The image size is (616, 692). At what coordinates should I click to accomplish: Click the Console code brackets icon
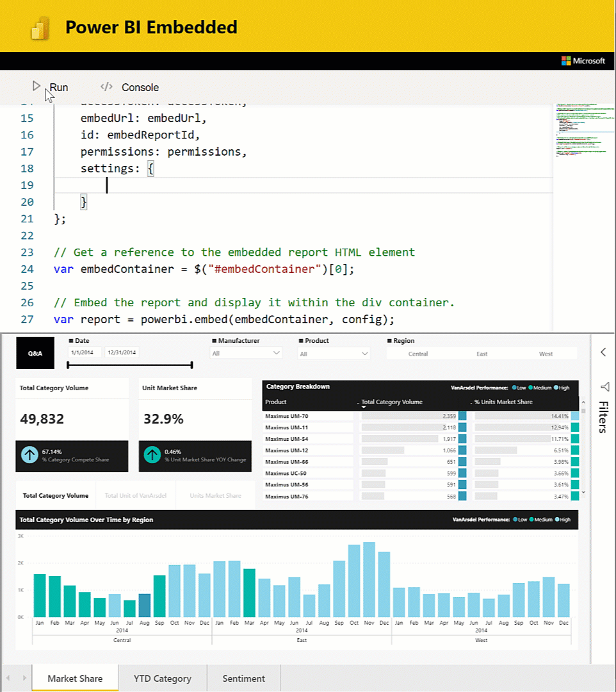click(x=106, y=86)
